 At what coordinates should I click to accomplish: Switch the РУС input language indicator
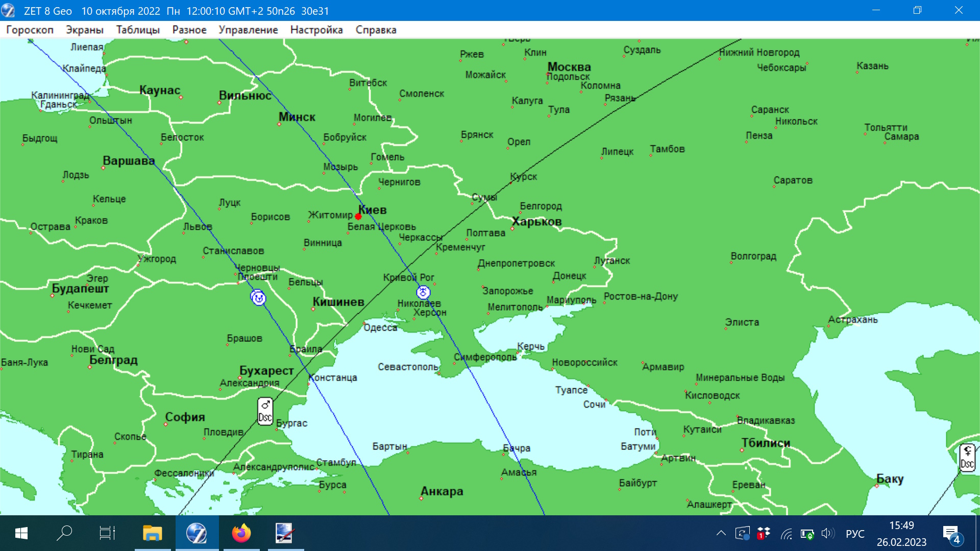tap(855, 534)
